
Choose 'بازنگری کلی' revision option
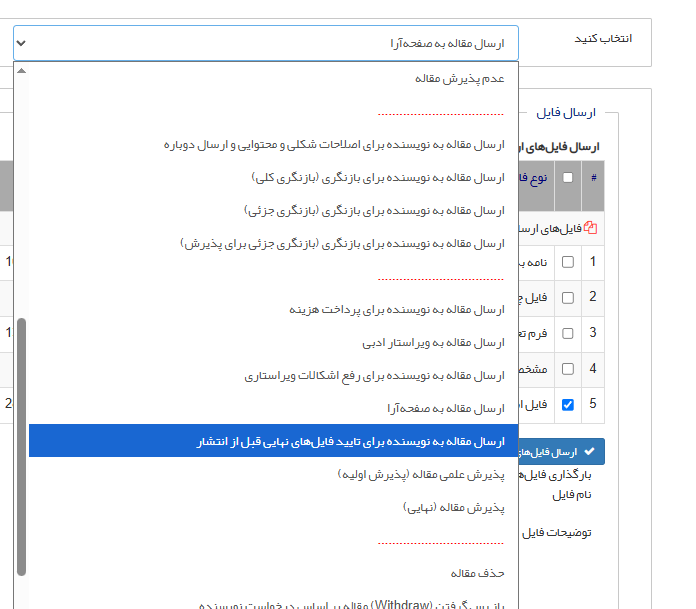pyautogui.click(x=378, y=177)
